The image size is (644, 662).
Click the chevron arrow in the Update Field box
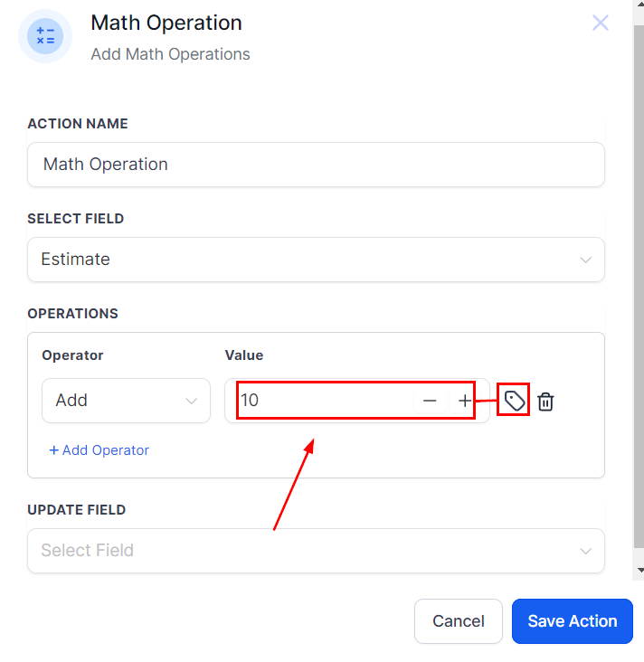pyautogui.click(x=585, y=552)
